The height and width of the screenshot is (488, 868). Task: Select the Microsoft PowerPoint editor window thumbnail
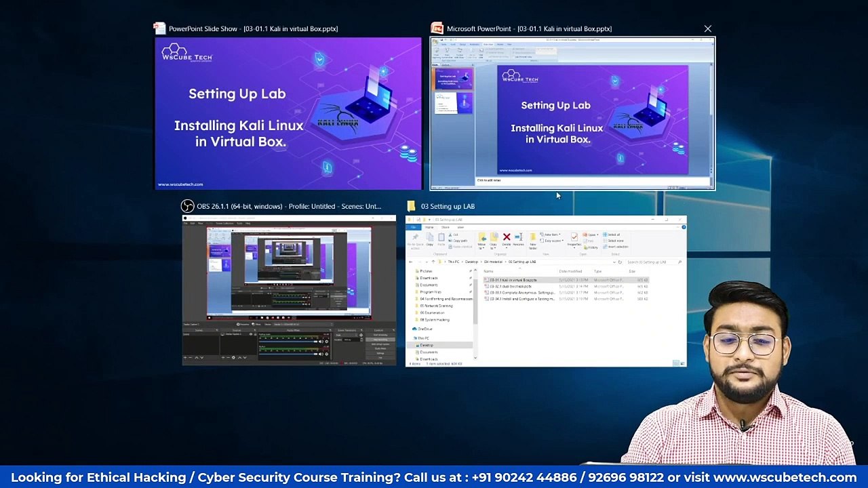(x=572, y=113)
